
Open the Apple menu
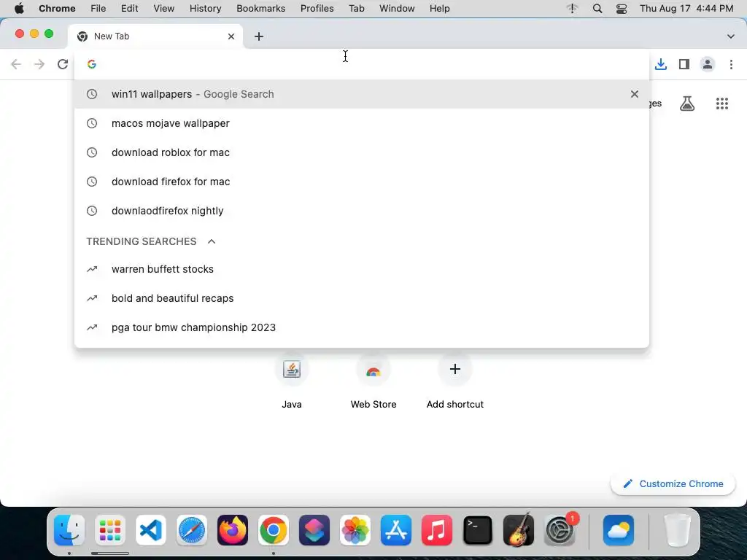coord(19,8)
